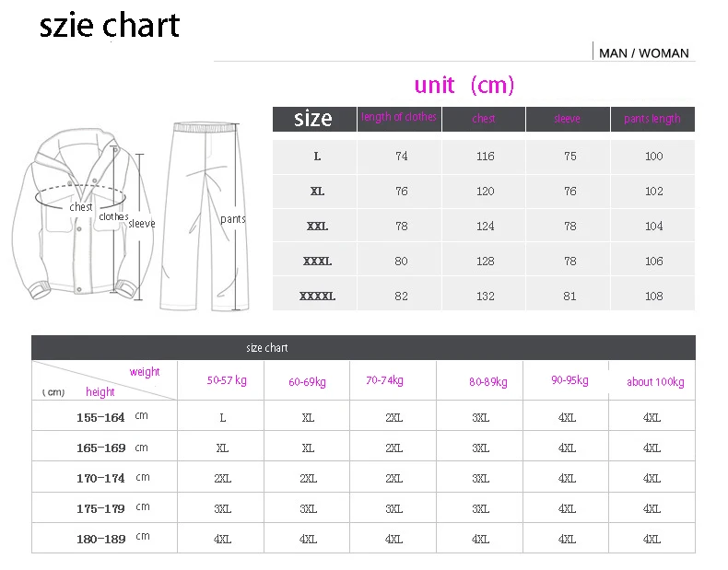Image resolution: width=728 pixels, height=570 pixels.
Task: Select the pink 'chest' column header
Action: [483, 119]
